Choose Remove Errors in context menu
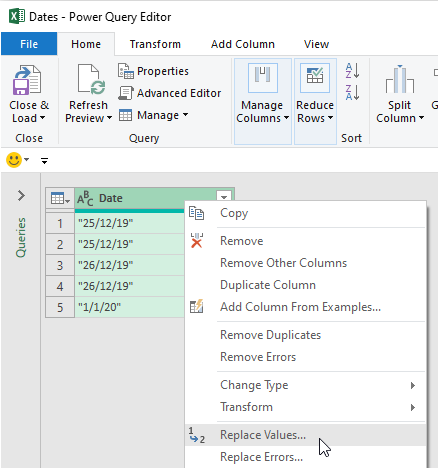The height and width of the screenshot is (468, 438). coord(306,357)
